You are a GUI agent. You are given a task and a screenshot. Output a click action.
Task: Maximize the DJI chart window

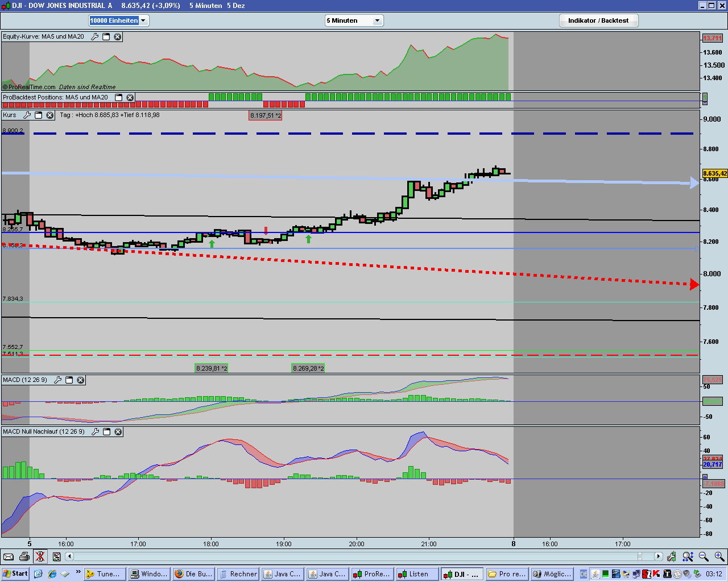pos(712,5)
